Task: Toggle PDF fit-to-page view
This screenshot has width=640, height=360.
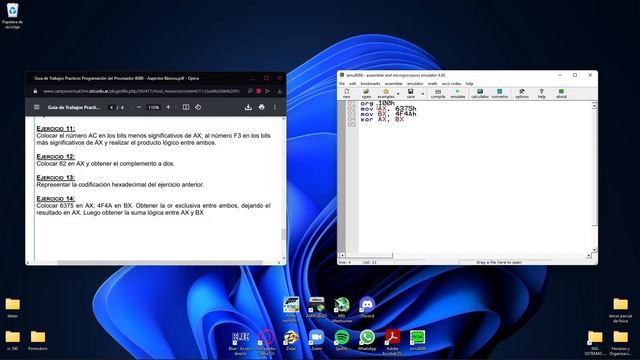Action: [x=186, y=107]
